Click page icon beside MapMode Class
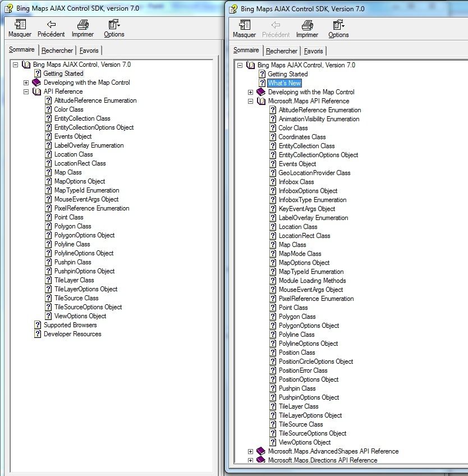Viewport: 468px width, 476px height. [273, 254]
